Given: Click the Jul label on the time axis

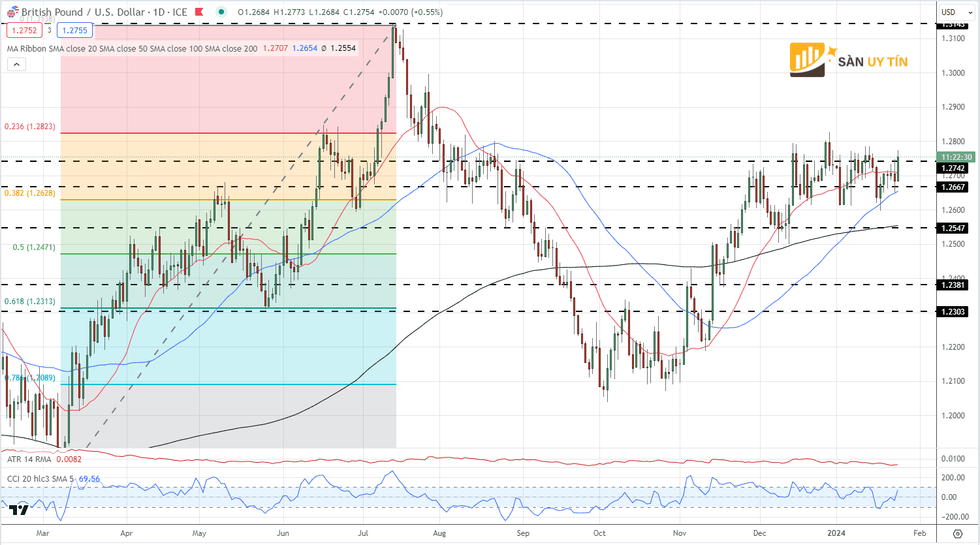Looking at the screenshot, I should pyautogui.click(x=363, y=533).
